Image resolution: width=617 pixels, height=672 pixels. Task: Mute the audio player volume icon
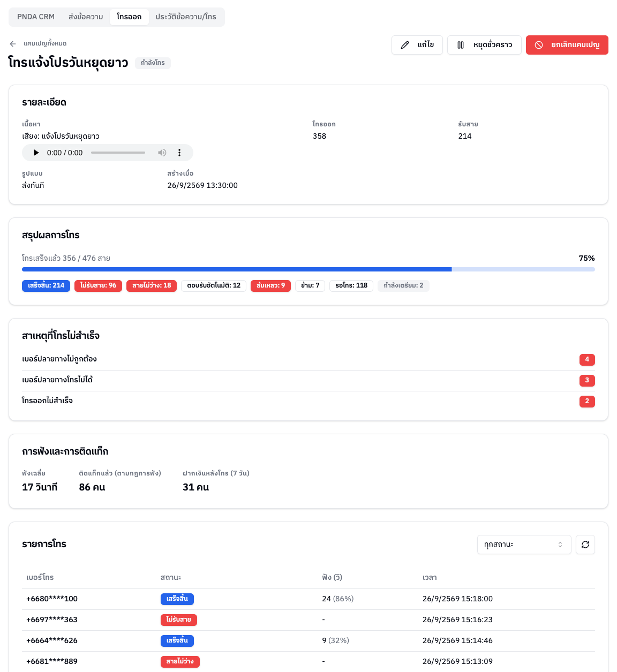tap(162, 153)
